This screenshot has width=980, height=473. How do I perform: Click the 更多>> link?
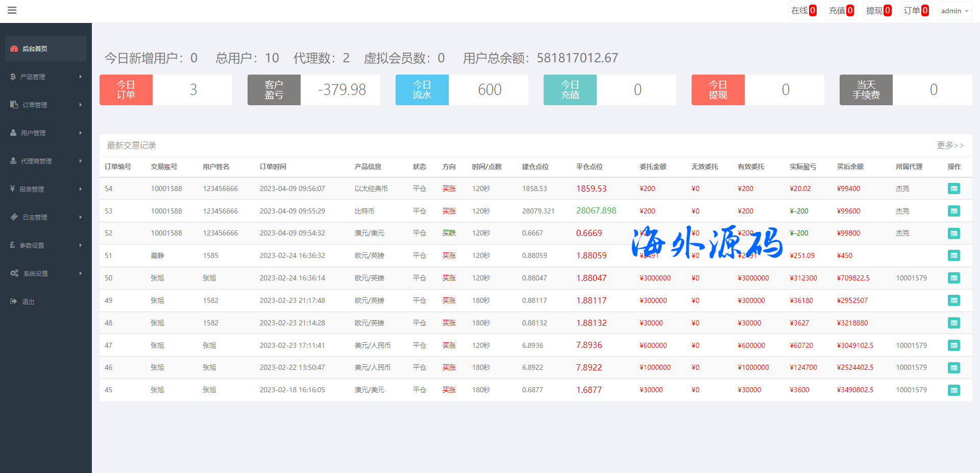click(x=950, y=146)
